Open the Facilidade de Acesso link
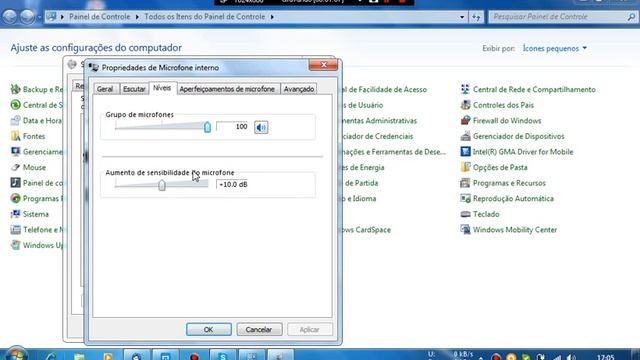Screen dimensions: 640x360 pyautogui.click(x=384, y=89)
